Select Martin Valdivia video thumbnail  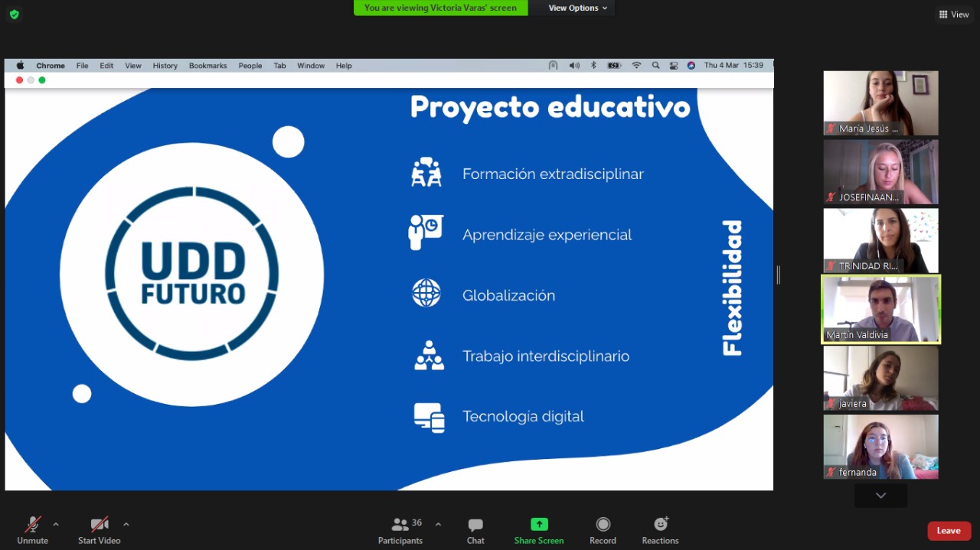pos(881,310)
